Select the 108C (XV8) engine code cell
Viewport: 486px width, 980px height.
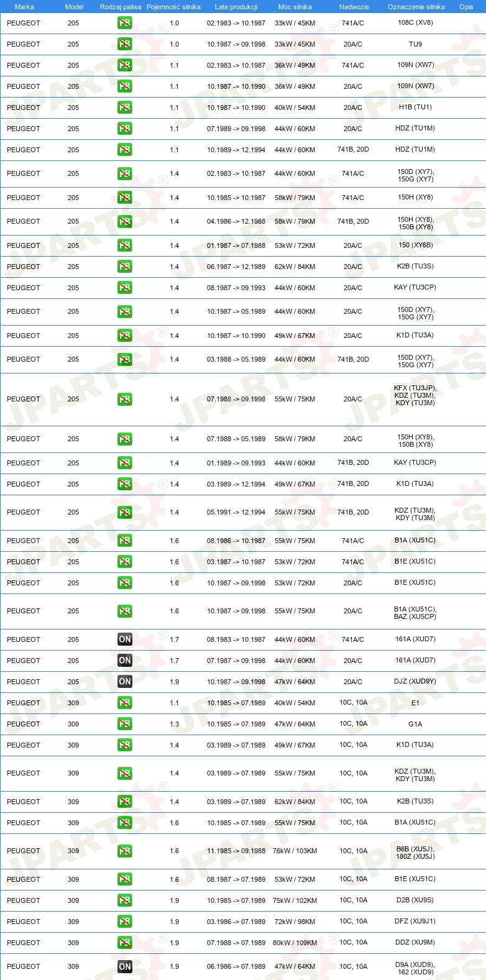(415, 23)
